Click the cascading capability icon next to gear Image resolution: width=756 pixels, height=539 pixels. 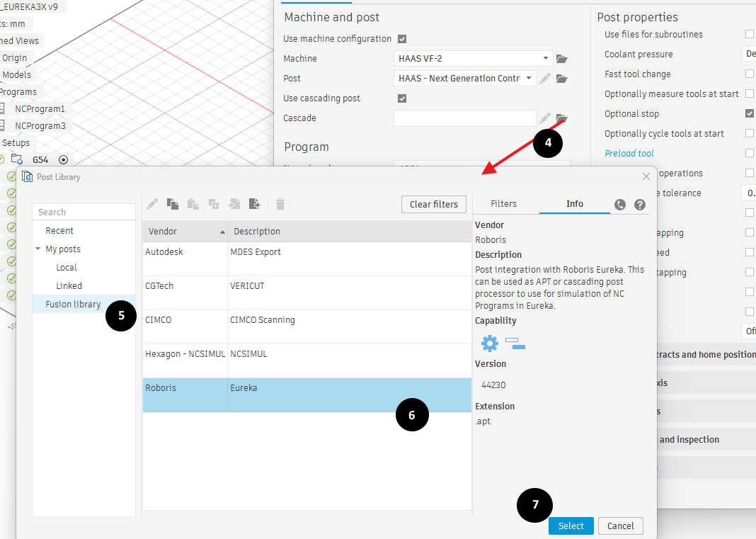click(515, 343)
